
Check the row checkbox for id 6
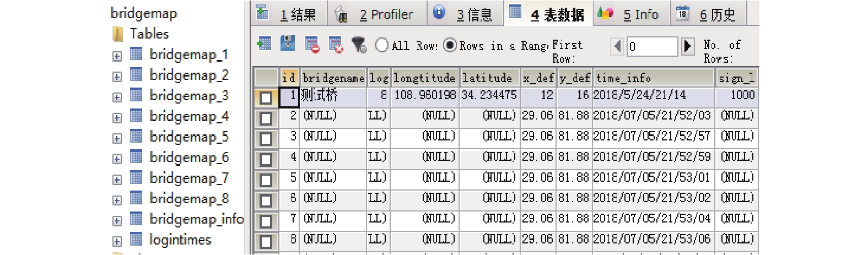pyautogui.click(x=266, y=200)
